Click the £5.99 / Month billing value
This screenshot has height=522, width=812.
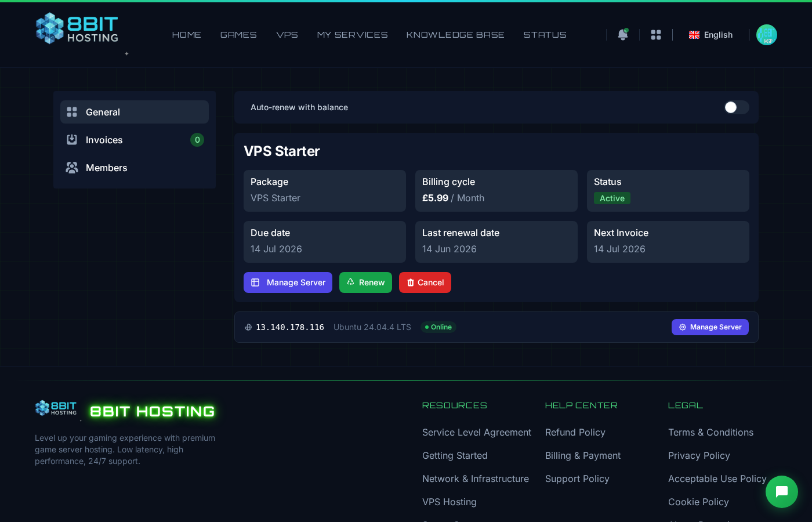pyautogui.click(x=453, y=198)
